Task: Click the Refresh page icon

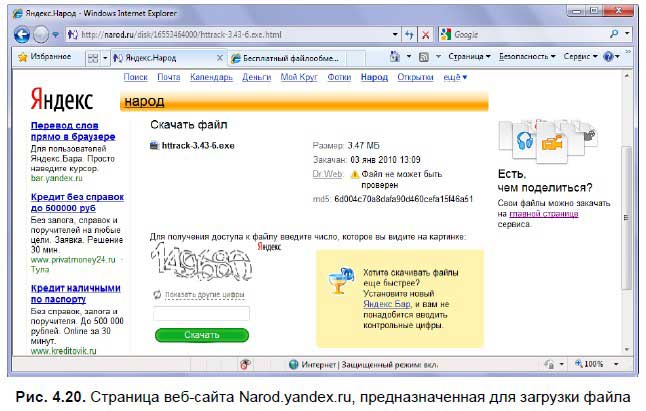Action: pyautogui.click(x=407, y=34)
